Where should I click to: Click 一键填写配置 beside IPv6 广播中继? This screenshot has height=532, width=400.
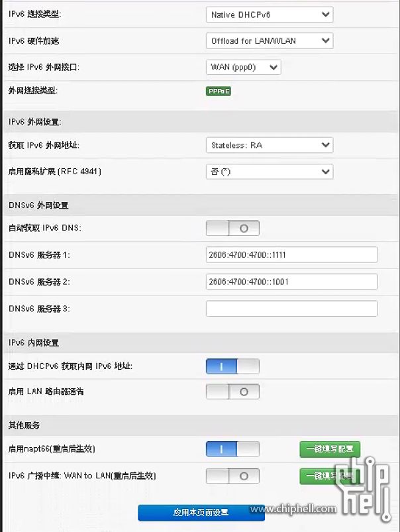point(329,476)
